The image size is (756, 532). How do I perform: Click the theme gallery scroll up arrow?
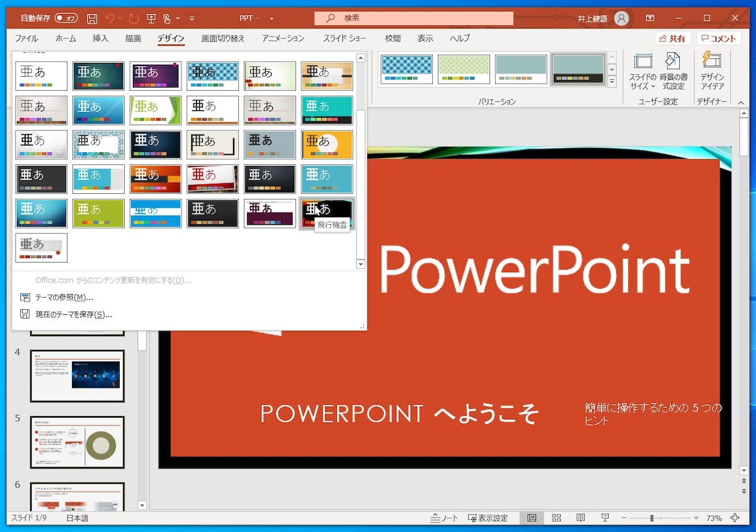click(361, 58)
